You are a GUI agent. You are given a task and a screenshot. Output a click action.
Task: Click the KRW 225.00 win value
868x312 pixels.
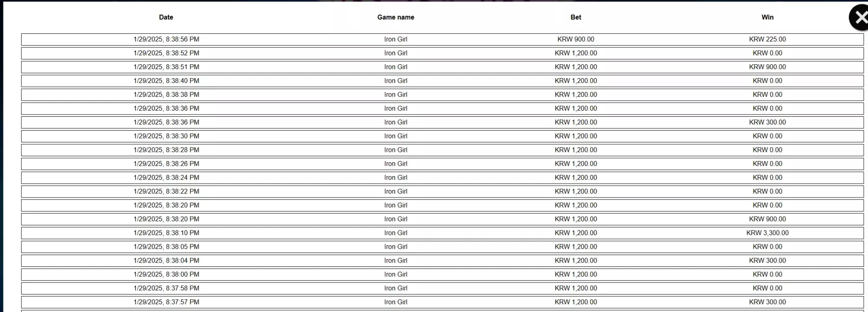(767, 39)
